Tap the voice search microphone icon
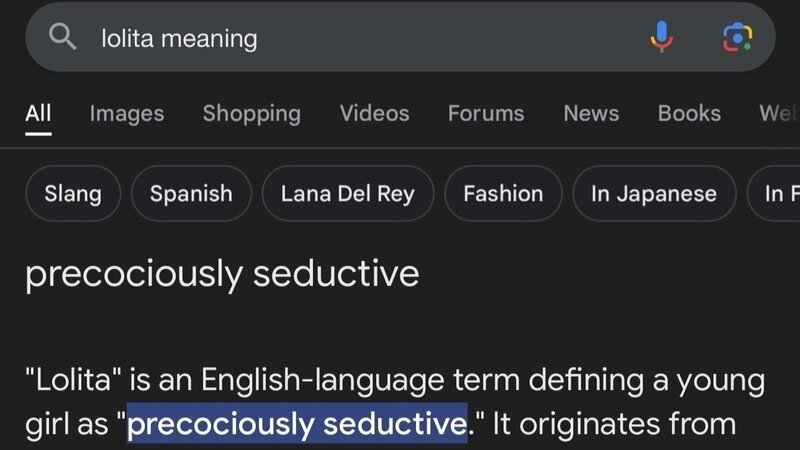 click(x=661, y=38)
